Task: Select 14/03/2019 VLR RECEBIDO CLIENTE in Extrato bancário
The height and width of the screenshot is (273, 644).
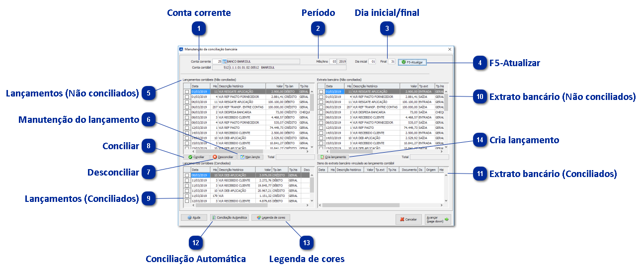Action: [x=384, y=133]
